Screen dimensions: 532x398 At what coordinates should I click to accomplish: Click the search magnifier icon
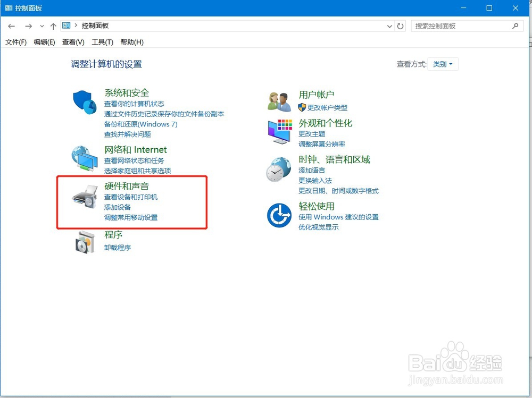tap(516, 26)
